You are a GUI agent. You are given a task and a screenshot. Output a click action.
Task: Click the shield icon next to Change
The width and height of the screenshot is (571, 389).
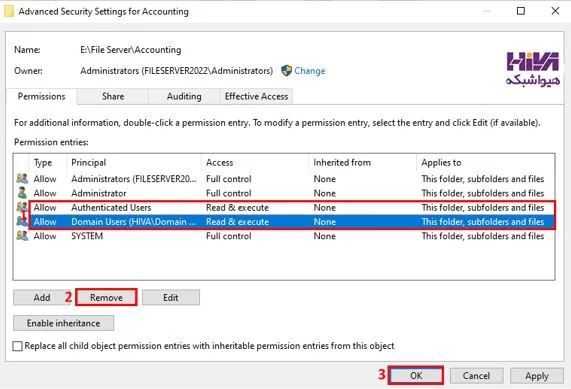287,71
